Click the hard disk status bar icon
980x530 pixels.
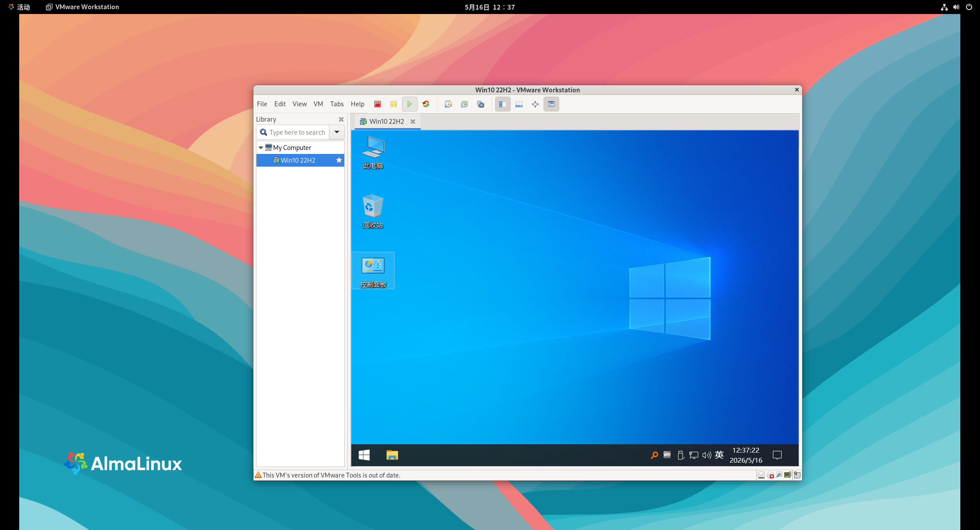point(762,475)
